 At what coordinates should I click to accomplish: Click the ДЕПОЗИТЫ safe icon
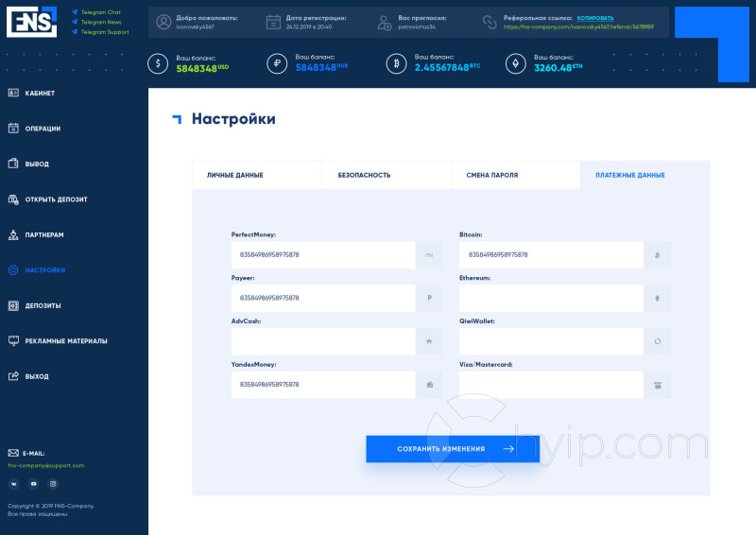13,306
